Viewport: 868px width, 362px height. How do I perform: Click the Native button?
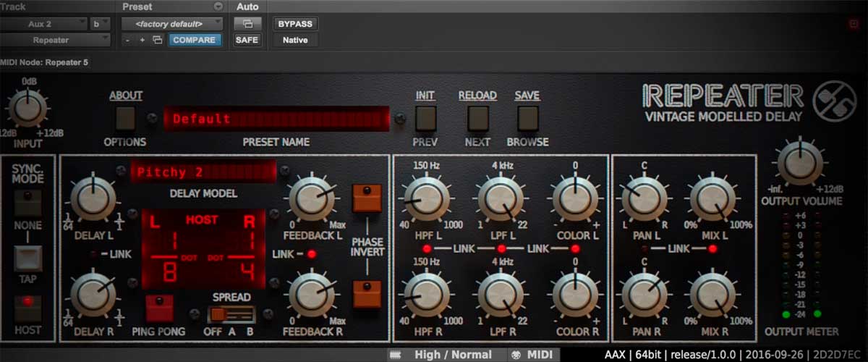(294, 41)
